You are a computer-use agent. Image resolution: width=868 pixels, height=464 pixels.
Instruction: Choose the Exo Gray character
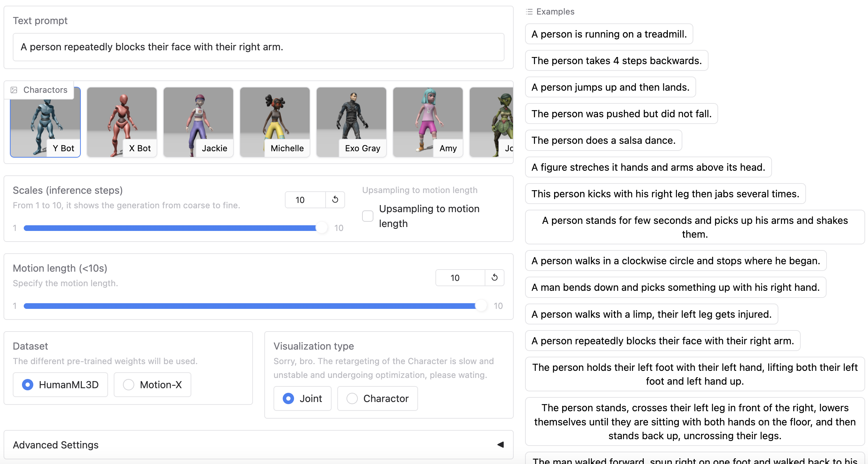(351, 122)
